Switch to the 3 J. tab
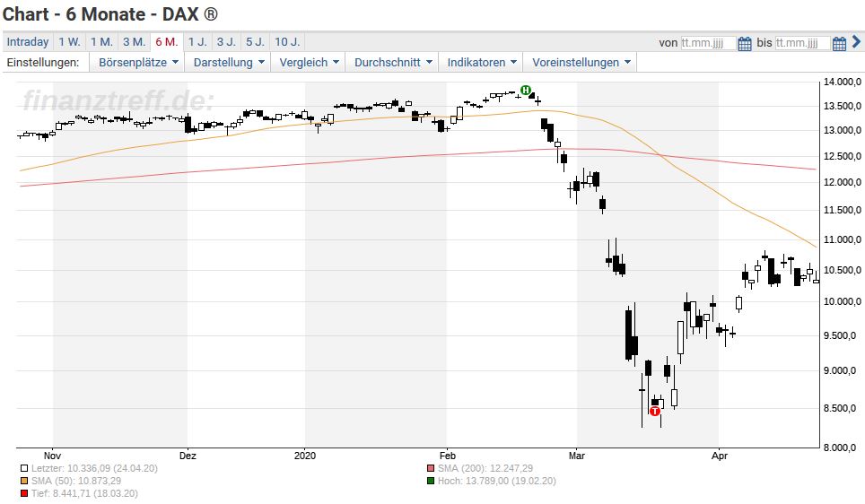 click(x=226, y=42)
